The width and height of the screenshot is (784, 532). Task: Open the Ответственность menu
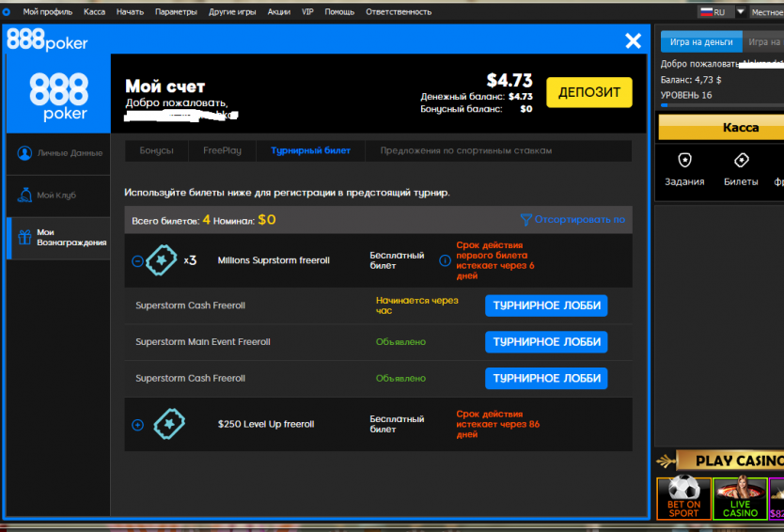coord(399,12)
